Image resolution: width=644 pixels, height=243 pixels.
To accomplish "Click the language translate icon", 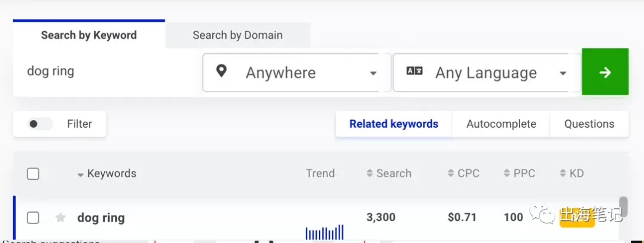I will [x=414, y=71].
